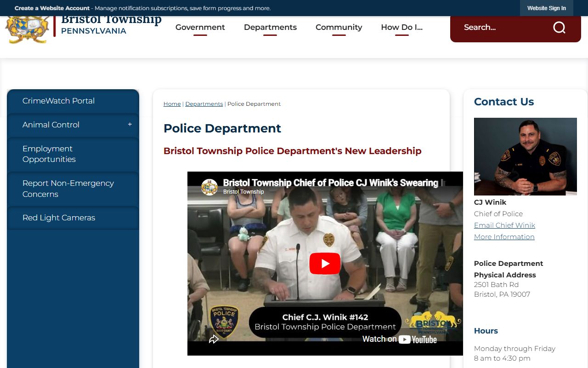Click the search magnifier icon
Viewport: 588px width, 368px height.
559,28
